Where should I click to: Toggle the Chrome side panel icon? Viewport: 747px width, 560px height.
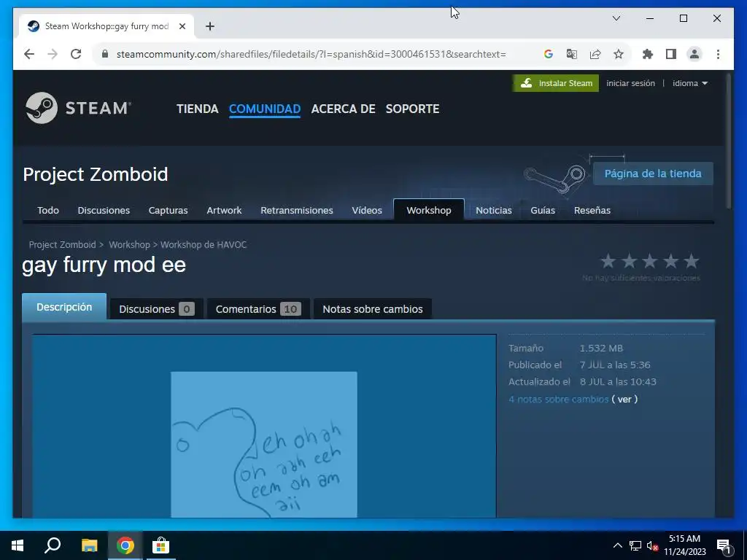coord(671,54)
